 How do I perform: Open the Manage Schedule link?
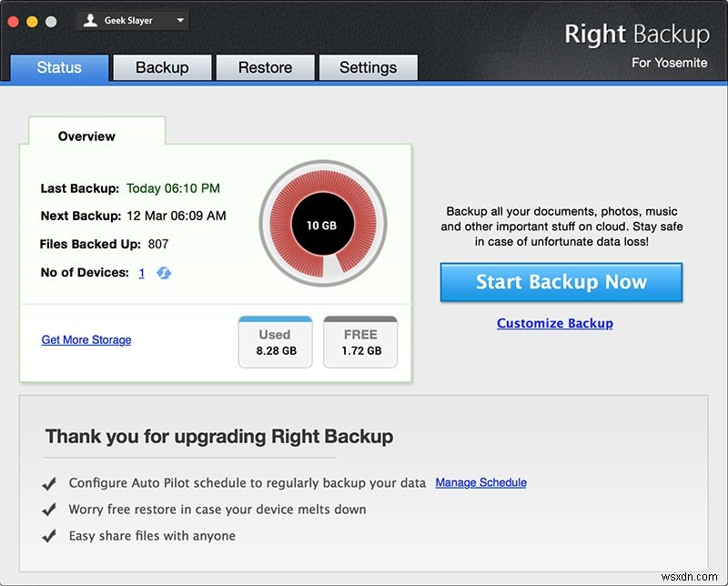click(x=480, y=482)
